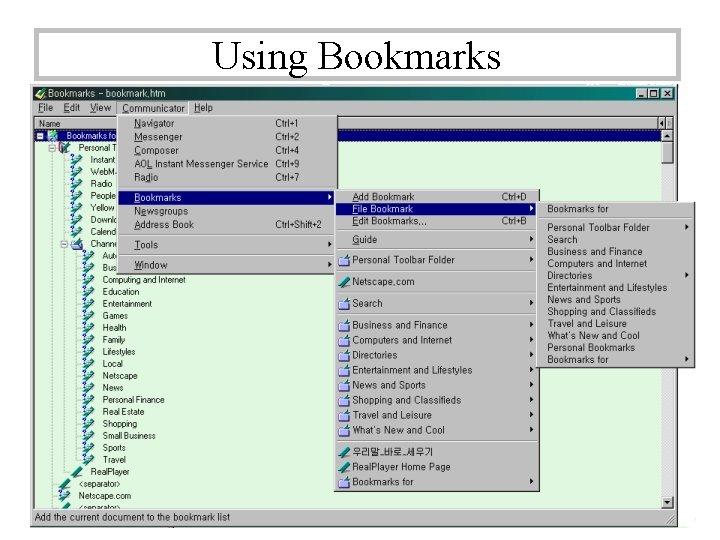Click the Personal Toolbar folder icon in tree

[x=65, y=148]
